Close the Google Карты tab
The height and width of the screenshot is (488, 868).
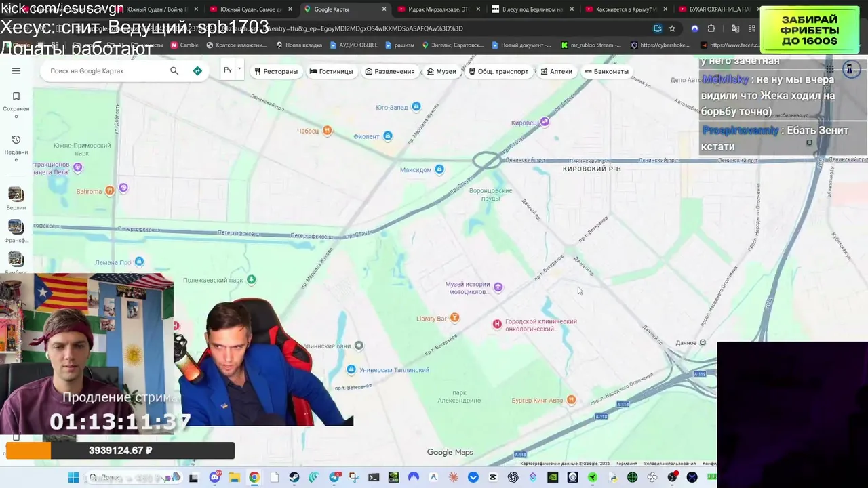(x=384, y=9)
